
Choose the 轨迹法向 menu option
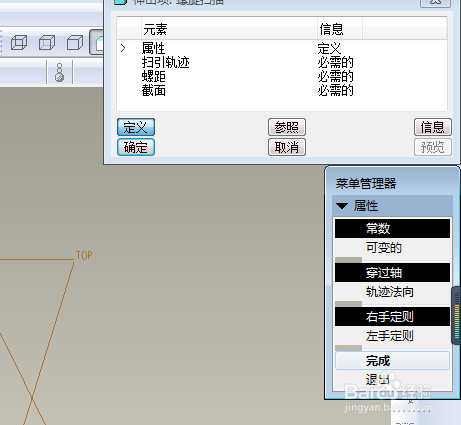pos(392,292)
